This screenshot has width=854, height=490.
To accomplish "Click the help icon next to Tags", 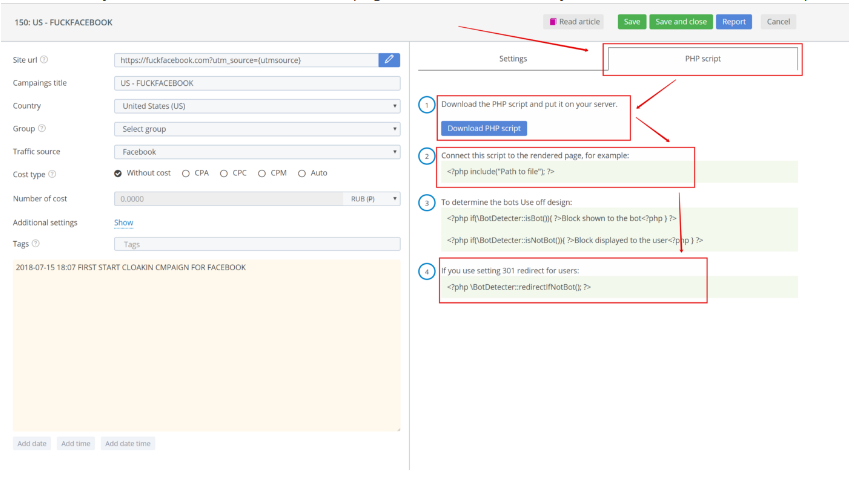I will 36,243.
